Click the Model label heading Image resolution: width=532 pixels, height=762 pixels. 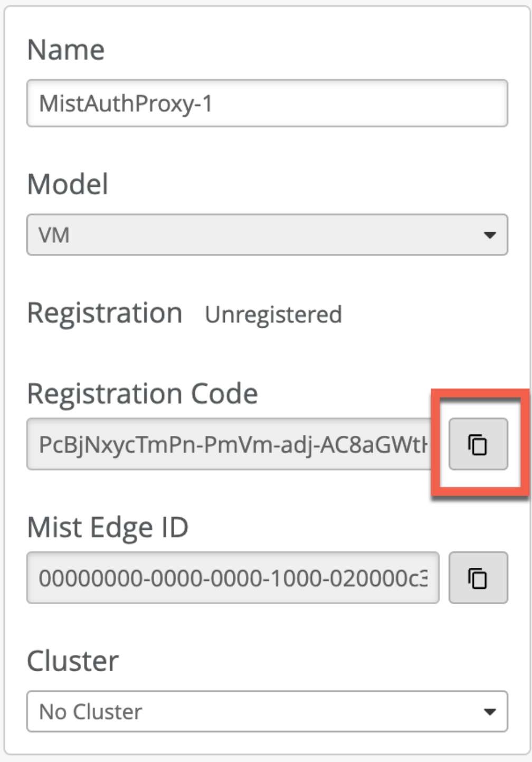point(68,184)
